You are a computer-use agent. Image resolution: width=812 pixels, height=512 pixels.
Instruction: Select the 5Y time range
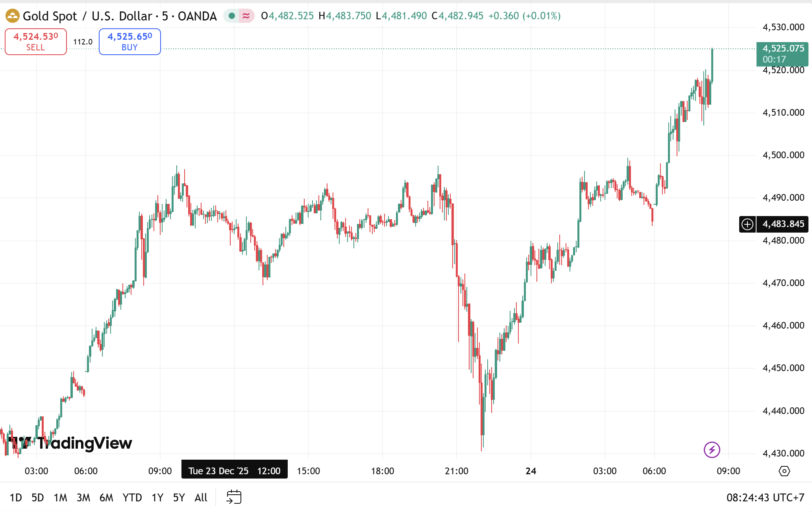[179, 498]
